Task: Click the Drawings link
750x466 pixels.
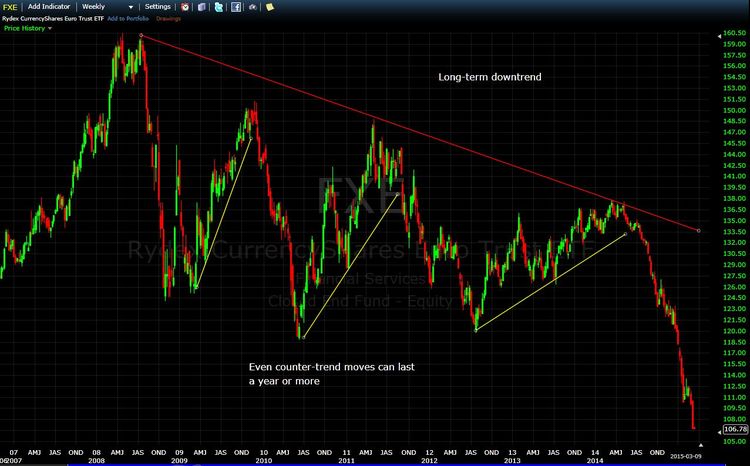Action: tap(168, 18)
